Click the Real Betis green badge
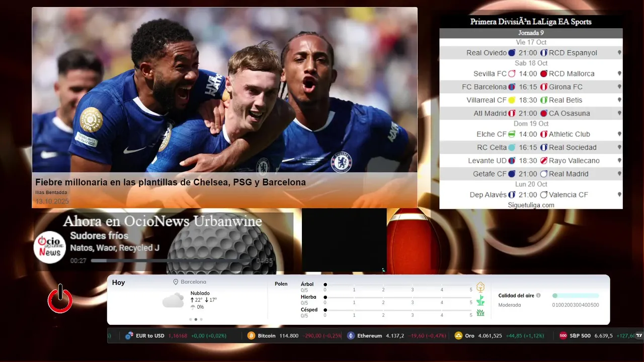Screen dimensions: 644x362 tap(543, 100)
